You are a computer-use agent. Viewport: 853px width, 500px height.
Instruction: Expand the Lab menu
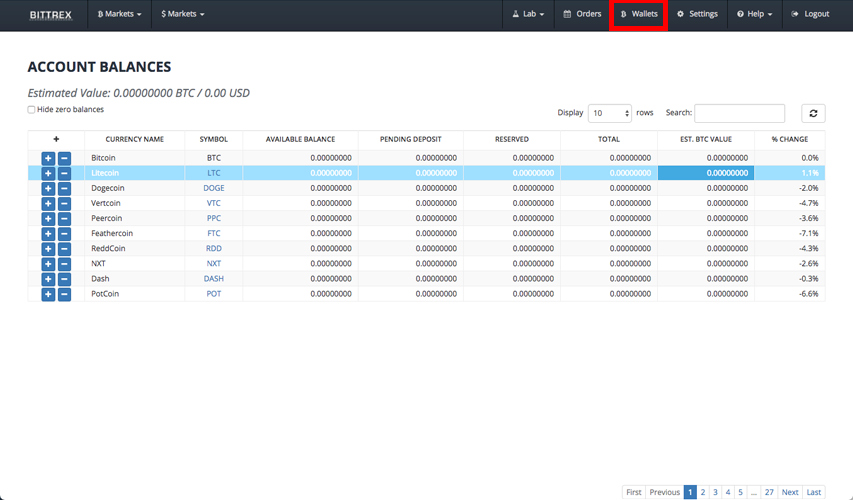[x=528, y=14]
